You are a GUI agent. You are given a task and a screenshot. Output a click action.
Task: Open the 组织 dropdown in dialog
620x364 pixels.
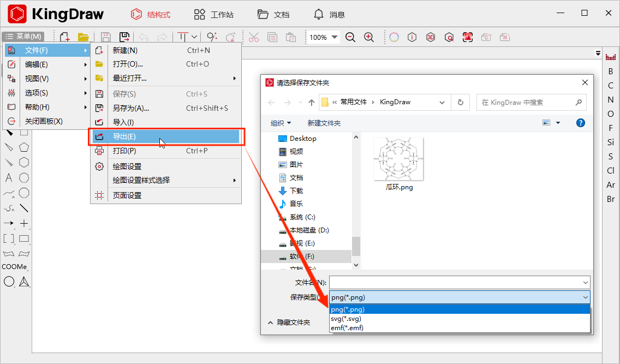(281, 123)
